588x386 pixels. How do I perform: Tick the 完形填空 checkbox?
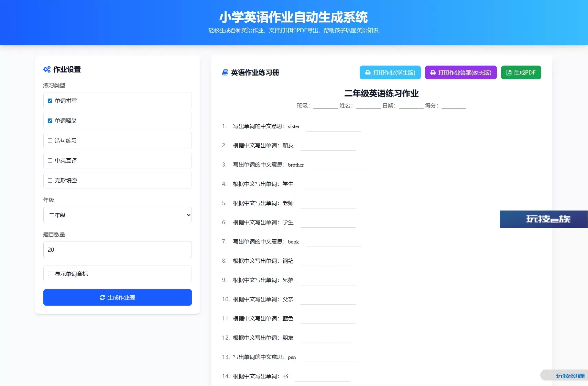pyautogui.click(x=50, y=181)
